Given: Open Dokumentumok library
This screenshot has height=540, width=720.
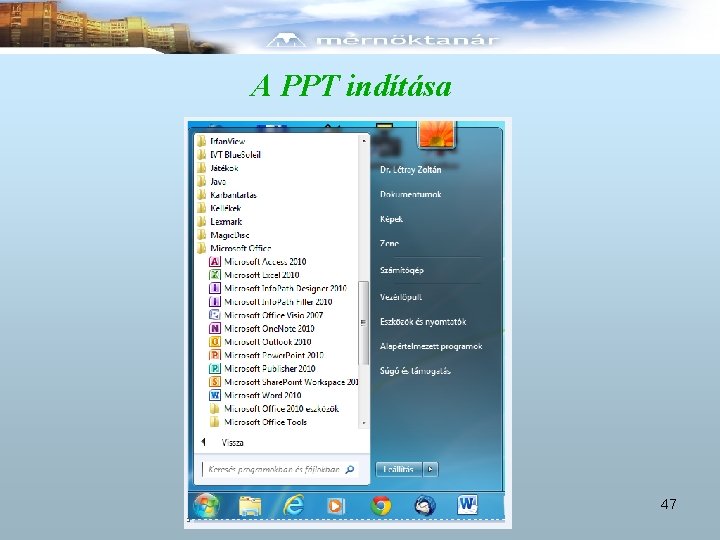Looking at the screenshot, I should [x=411, y=194].
